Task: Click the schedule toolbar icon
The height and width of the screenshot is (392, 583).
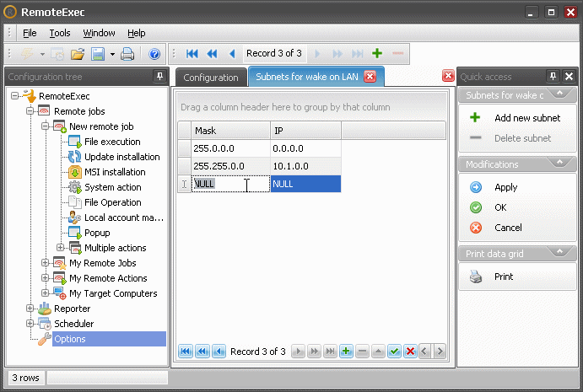Action: pyautogui.click(x=57, y=54)
